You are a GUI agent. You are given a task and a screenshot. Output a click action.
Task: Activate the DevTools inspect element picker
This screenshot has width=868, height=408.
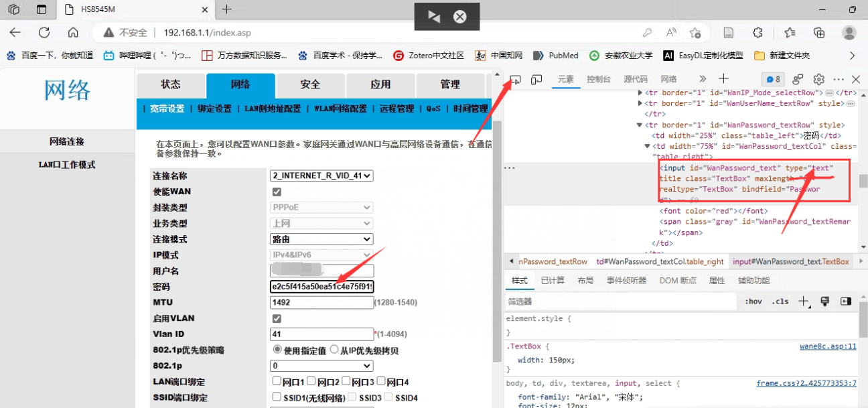click(x=515, y=80)
